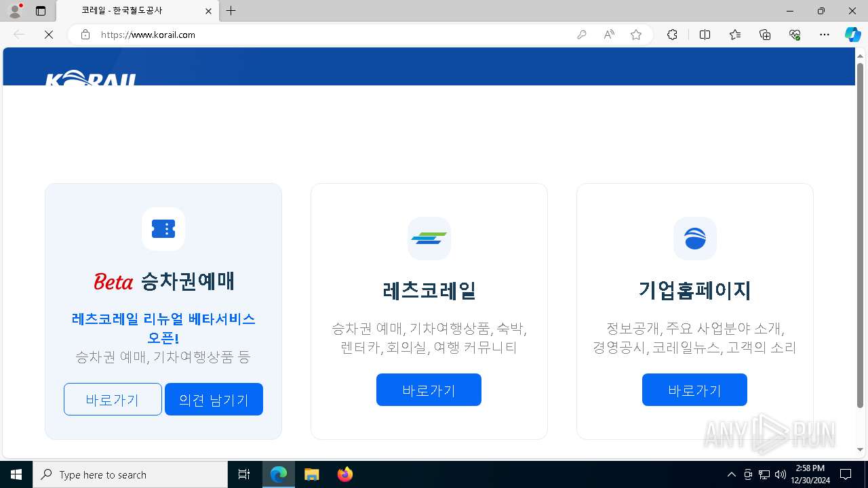The height and width of the screenshot is (488, 868).
Task: Click the Windows search box
Action: [x=130, y=474]
